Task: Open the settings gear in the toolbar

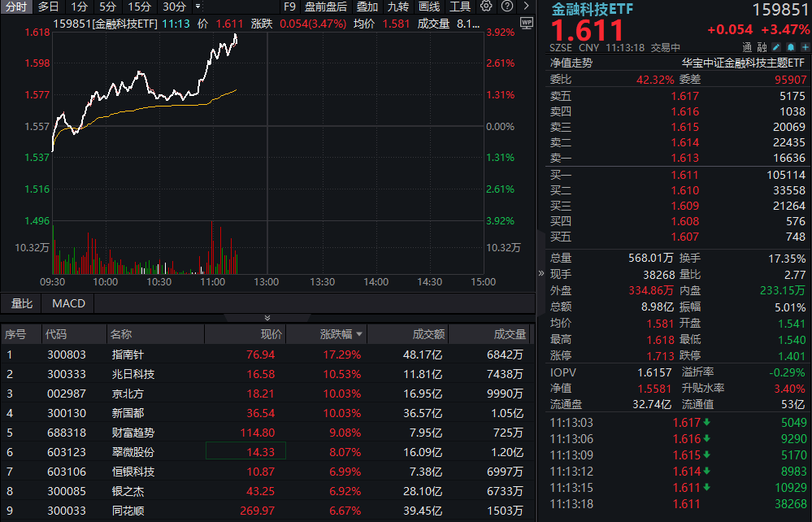Action: [x=487, y=7]
